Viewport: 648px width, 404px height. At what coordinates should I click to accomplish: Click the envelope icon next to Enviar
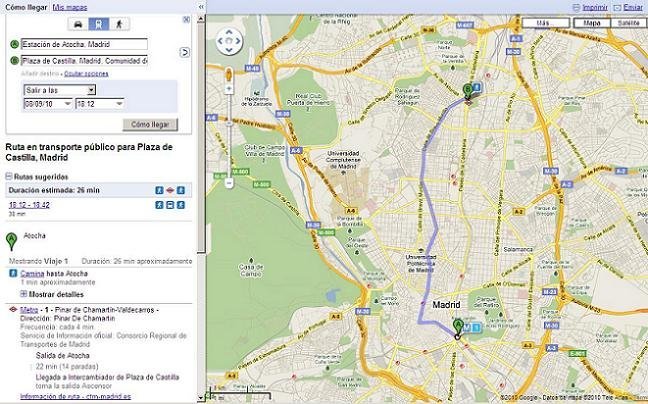(x=617, y=7)
